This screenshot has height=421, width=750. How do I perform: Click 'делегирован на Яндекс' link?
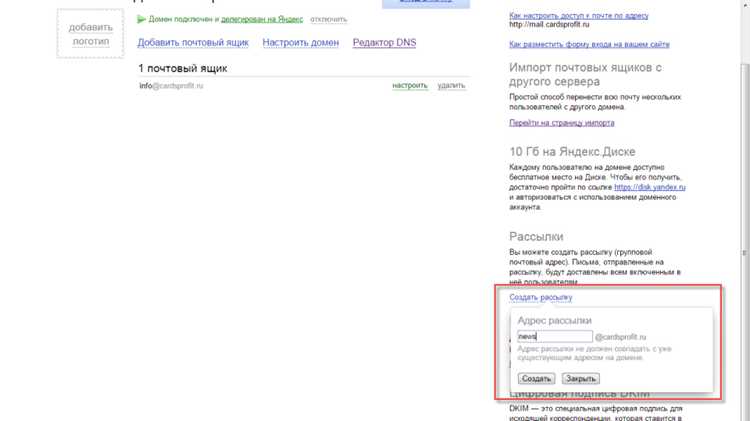pyautogui.click(x=262, y=20)
